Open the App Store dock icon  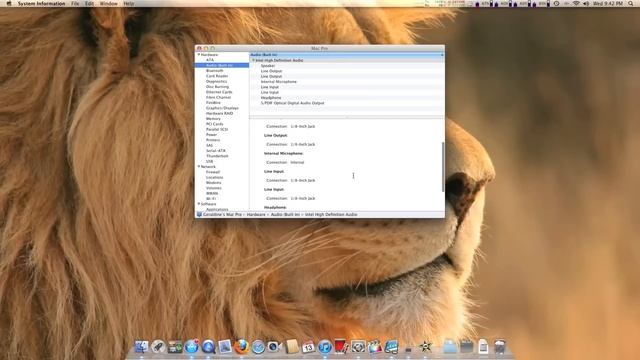coord(191,347)
